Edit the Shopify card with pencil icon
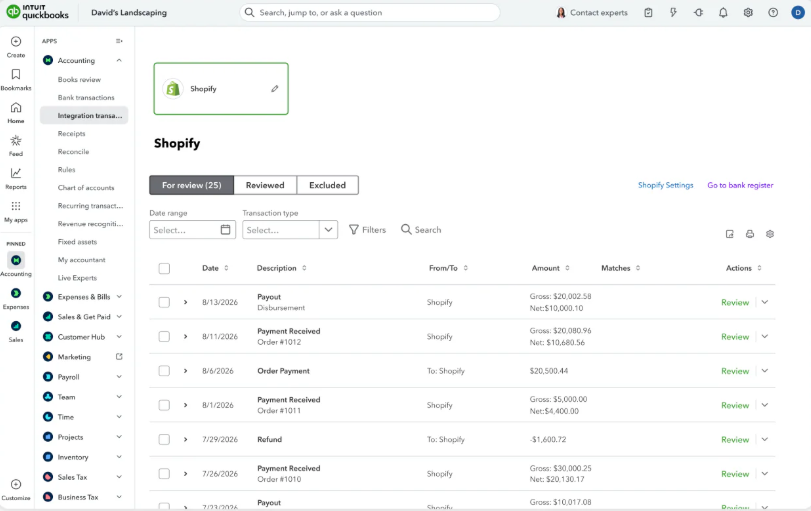The image size is (811, 511). tap(275, 89)
